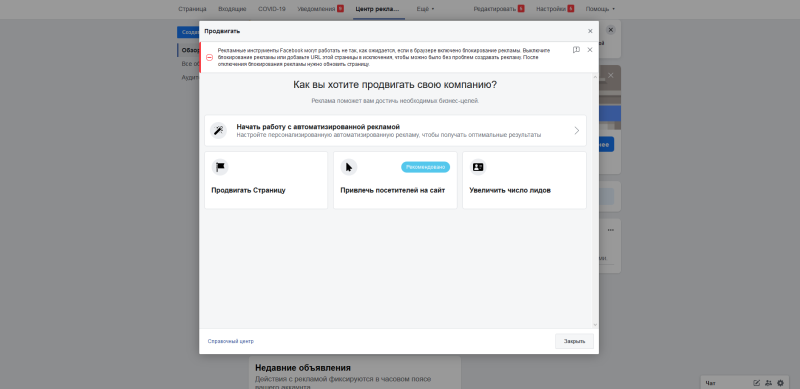
Task: Click the flag icon for Продвигать Страницу
Action: 220,167
